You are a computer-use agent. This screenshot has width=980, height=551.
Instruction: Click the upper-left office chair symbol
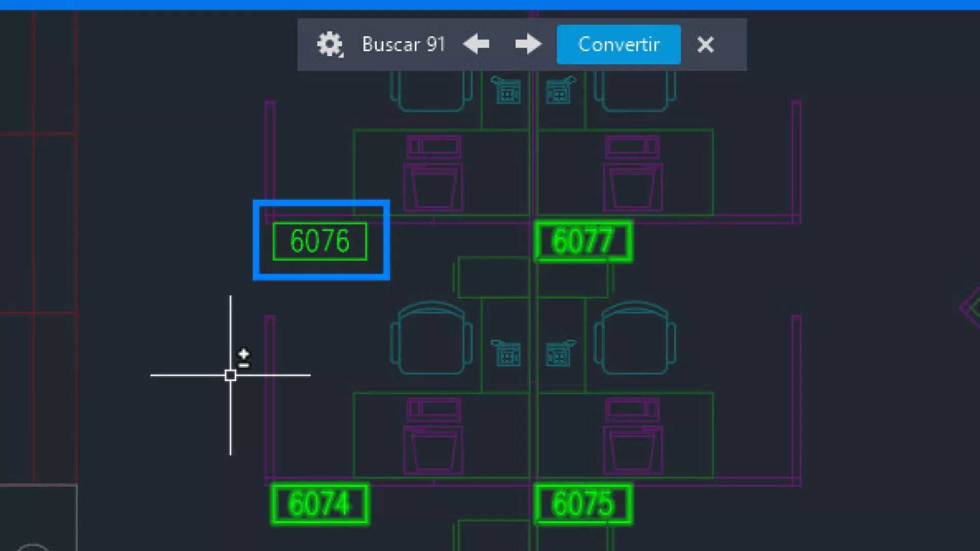[x=431, y=92]
